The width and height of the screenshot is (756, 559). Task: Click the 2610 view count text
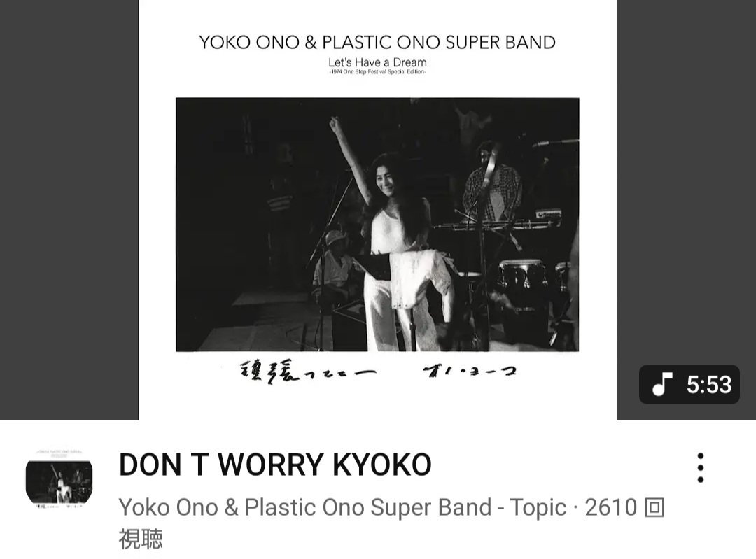(x=611, y=507)
